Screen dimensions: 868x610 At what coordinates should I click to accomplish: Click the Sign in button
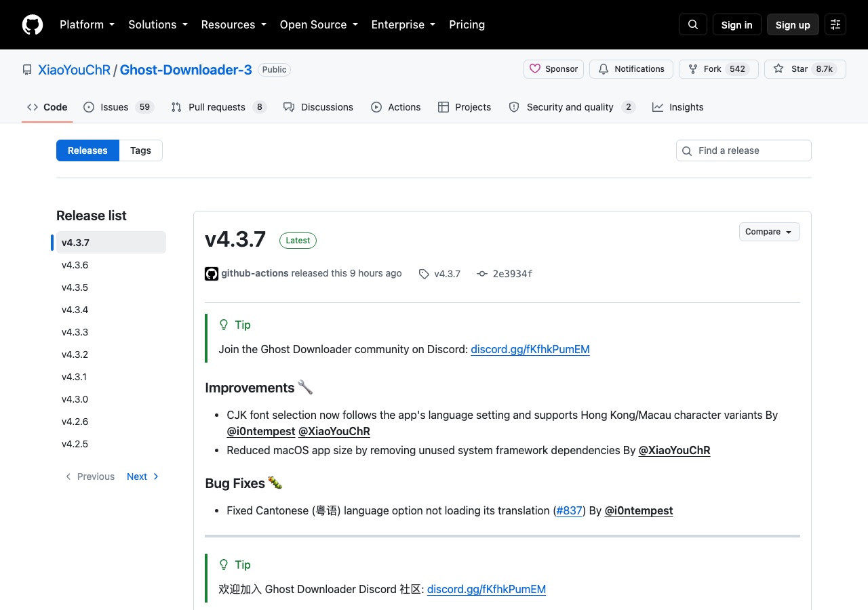pyautogui.click(x=737, y=24)
